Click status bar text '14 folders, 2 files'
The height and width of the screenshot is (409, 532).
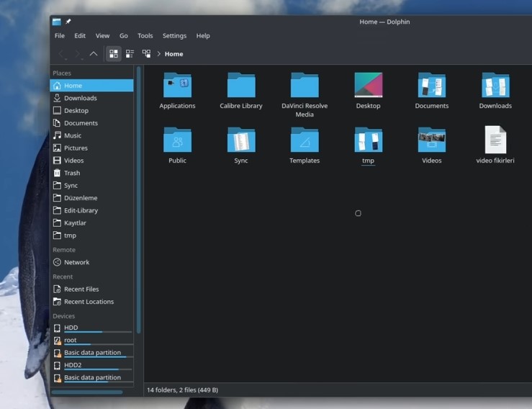click(x=183, y=390)
